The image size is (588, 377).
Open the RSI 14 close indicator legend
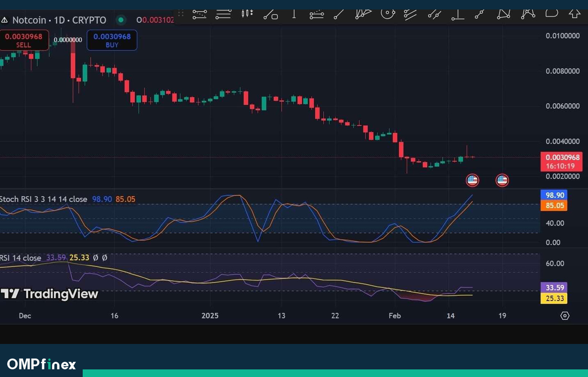coord(21,258)
